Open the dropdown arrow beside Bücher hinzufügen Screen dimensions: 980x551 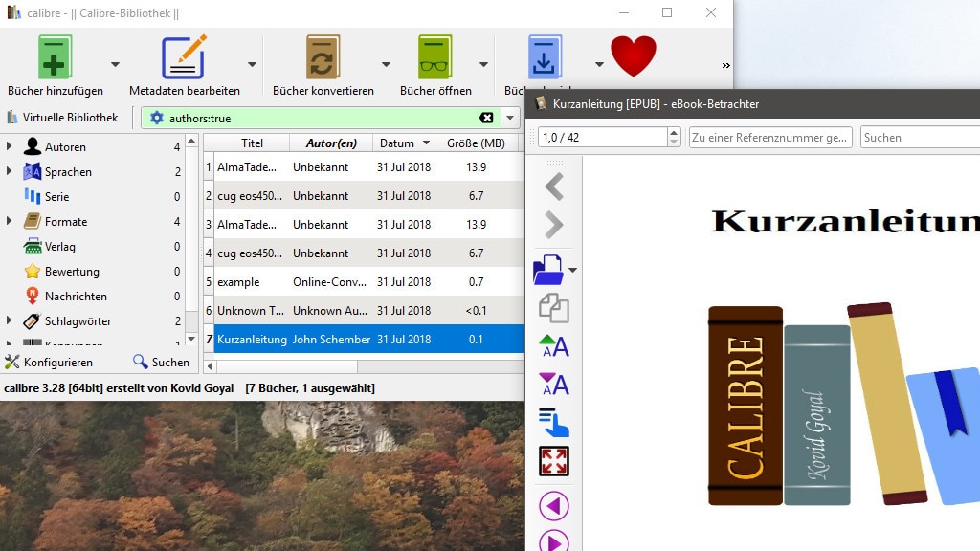[x=115, y=65]
